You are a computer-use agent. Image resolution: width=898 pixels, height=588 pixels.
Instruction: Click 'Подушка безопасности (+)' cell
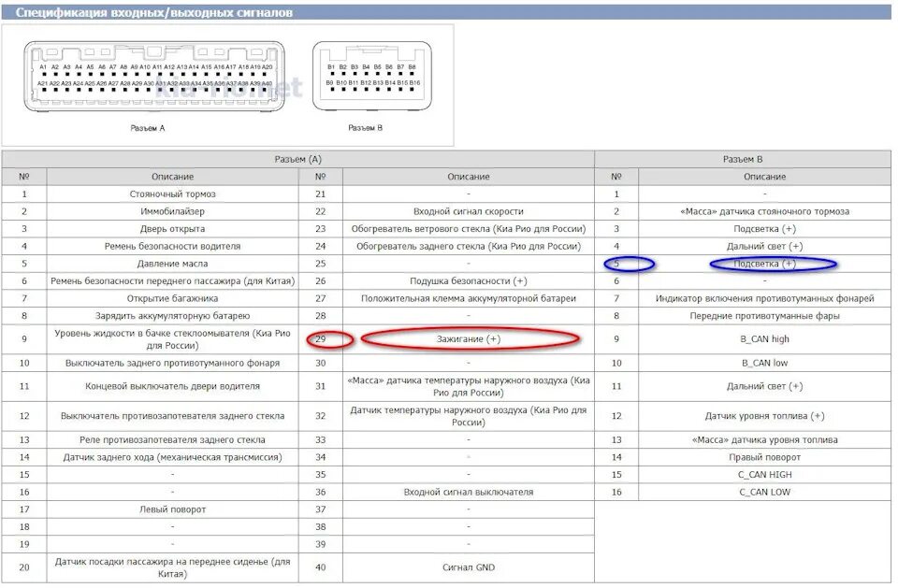469,281
